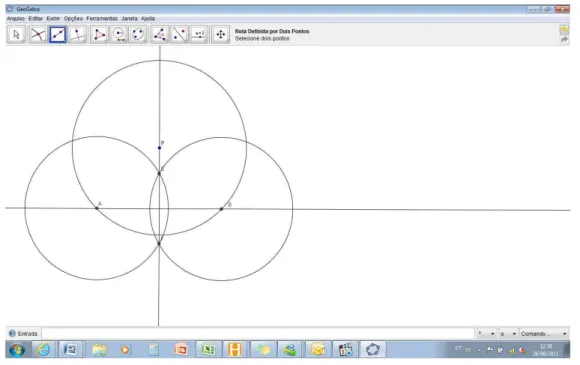This screenshot has width=580, height=365.
Task: Select the reflect about line tool
Action: point(179,34)
